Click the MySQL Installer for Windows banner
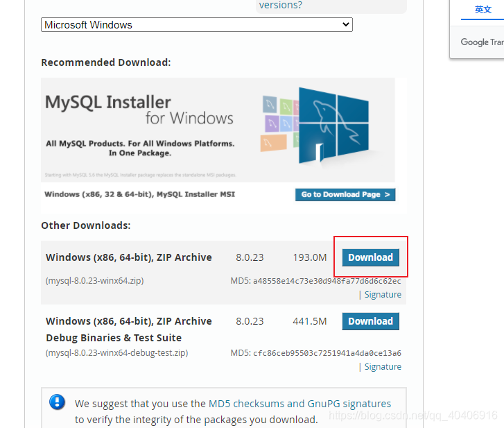The height and width of the screenshot is (428, 504). tap(218, 130)
